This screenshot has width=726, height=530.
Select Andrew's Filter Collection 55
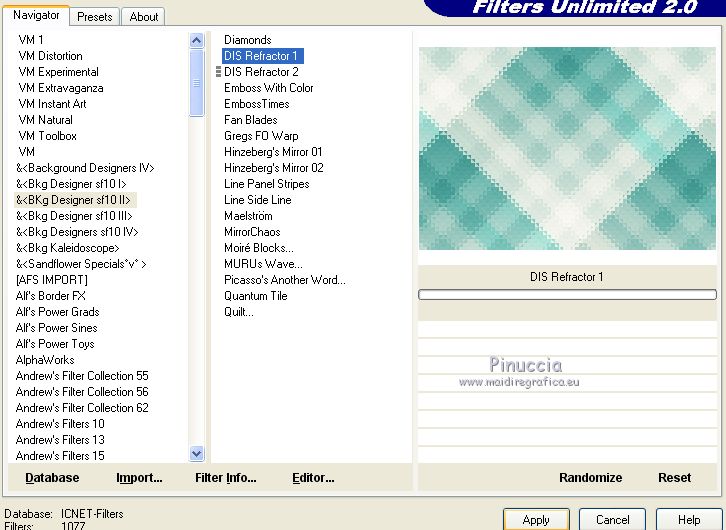pyautogui.click(x=82, y=375)
